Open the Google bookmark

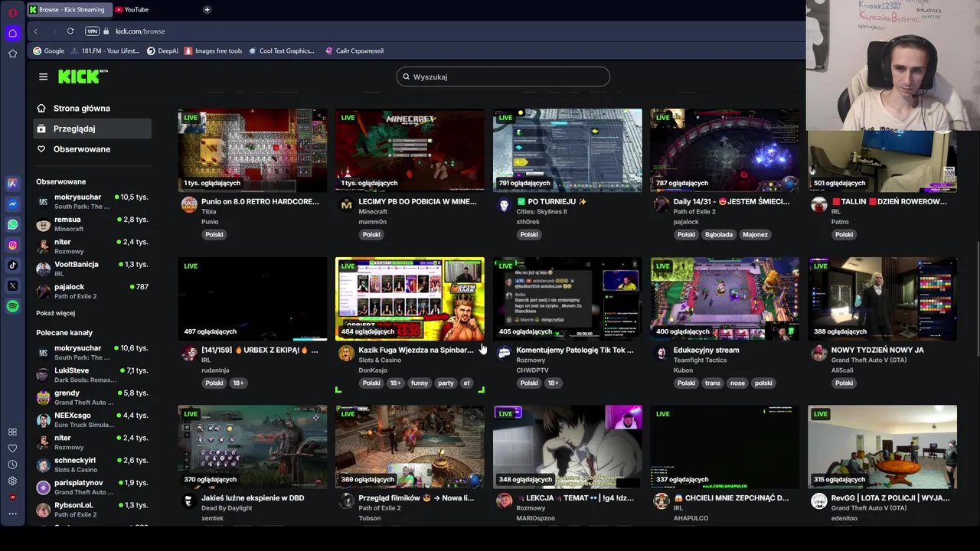(x=48, y=51)
